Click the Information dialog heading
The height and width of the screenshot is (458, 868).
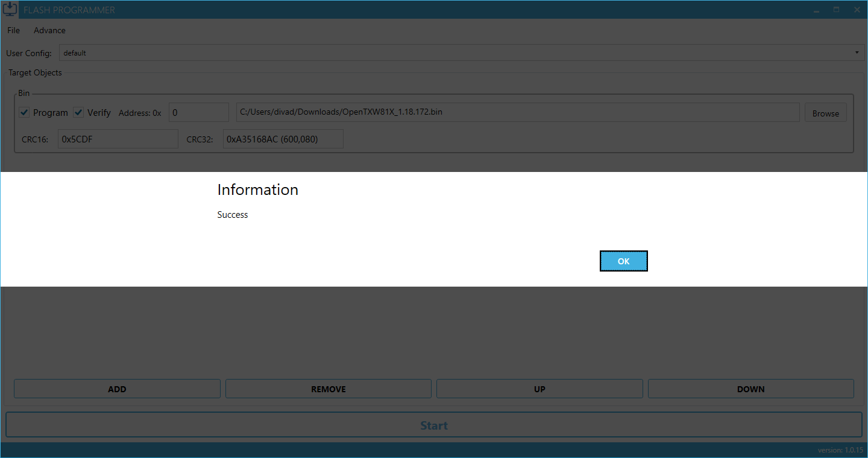[x=257, y=189]
